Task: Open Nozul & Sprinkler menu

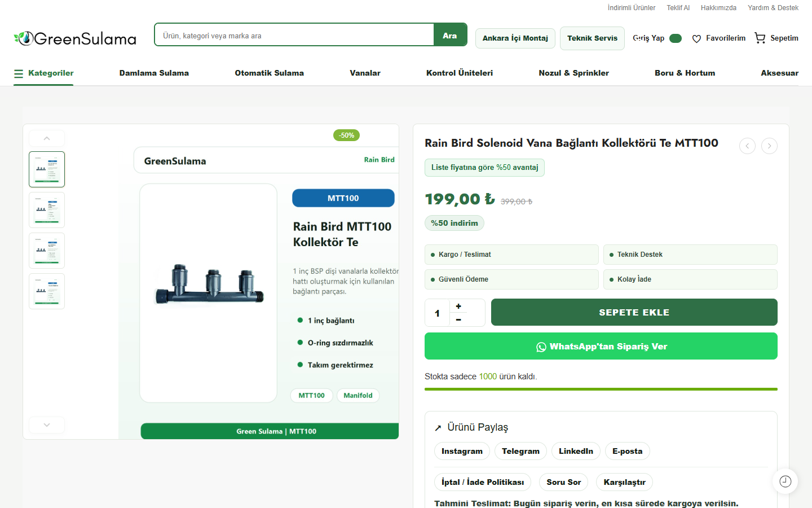Action: (x=573, y=73)
